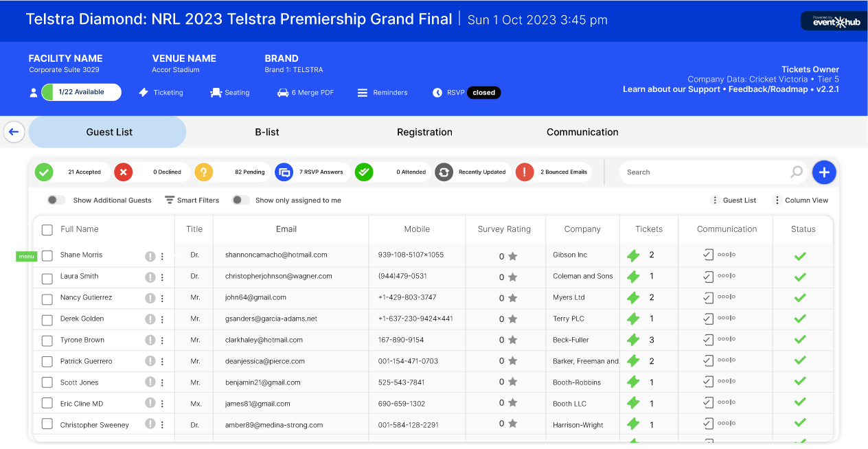
Task: Select the checkbox for Nancy Gutierrez
Action: coord(47,300)
